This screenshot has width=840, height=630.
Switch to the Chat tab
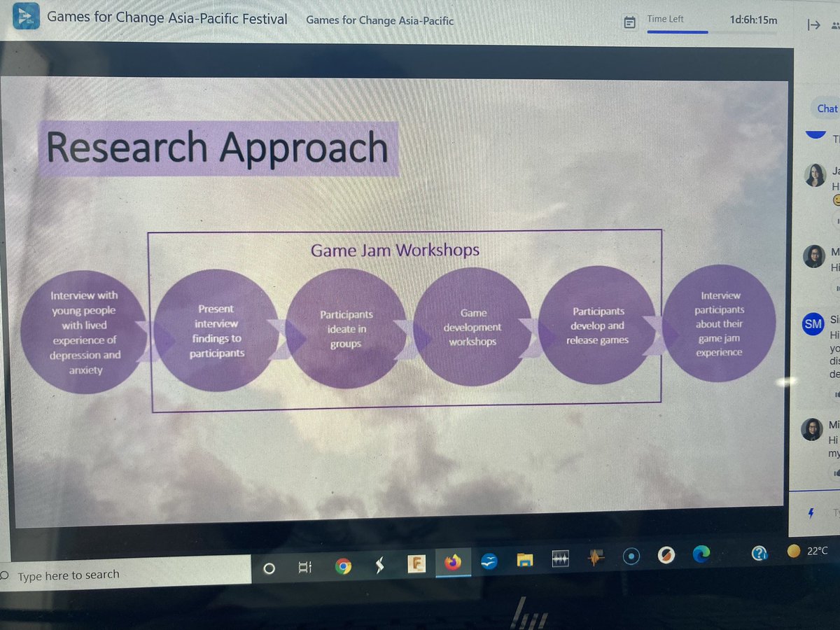pyautogui.click(x=826, y=108)
